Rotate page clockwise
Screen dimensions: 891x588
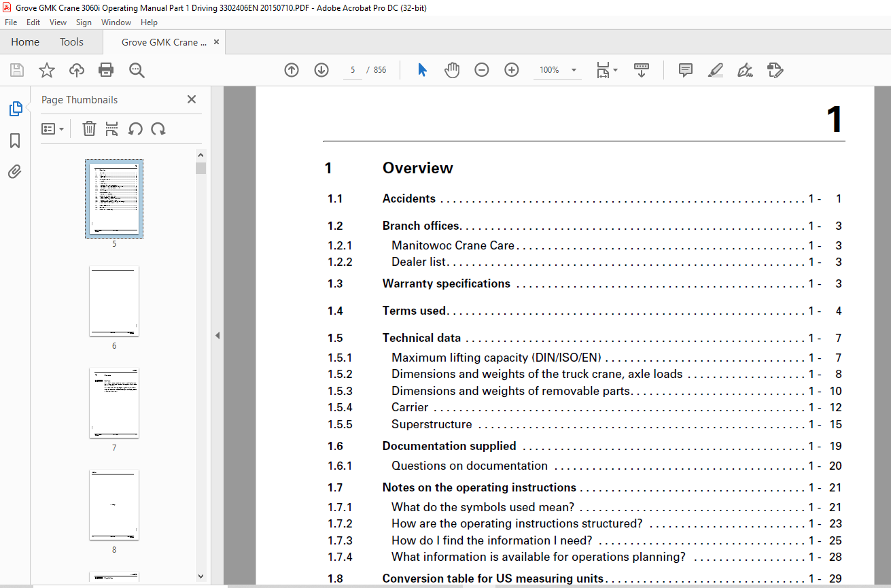pyautogui.click(x=158, y=128)
